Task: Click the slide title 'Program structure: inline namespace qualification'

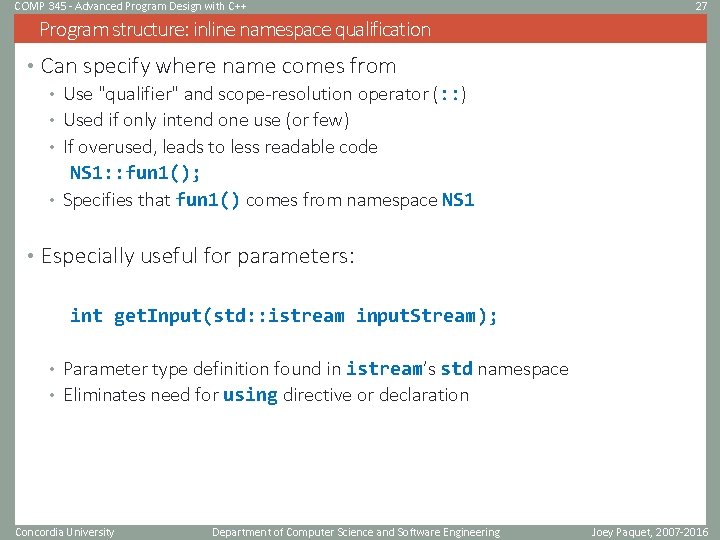Action: [235, 29]
